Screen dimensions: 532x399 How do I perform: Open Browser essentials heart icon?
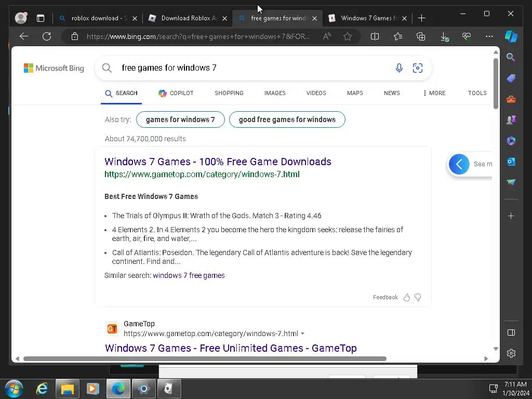tap(467, 36)
